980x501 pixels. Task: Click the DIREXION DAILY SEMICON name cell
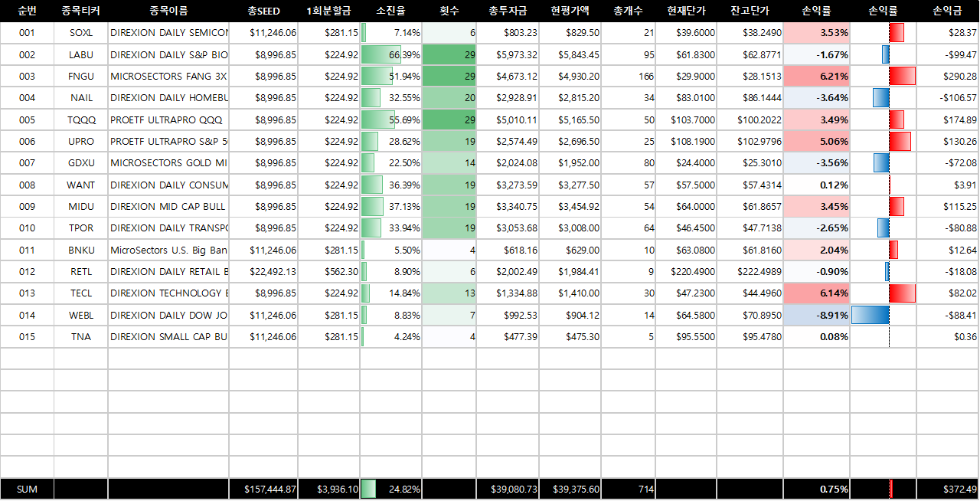click(168, 33)
